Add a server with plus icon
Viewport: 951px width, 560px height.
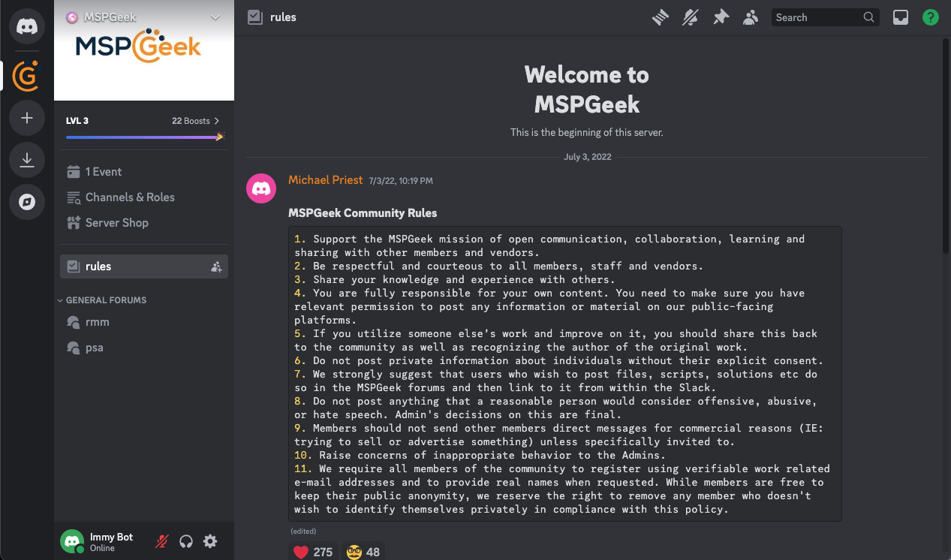pyautogui.click(x=27, y=118)
